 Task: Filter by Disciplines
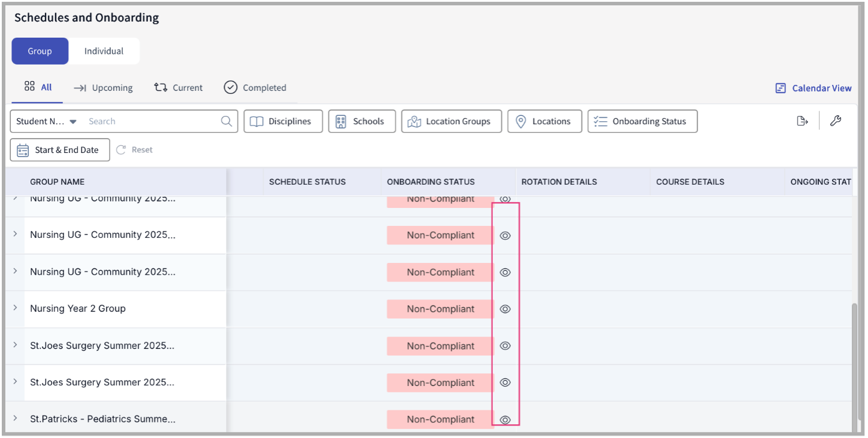283,121
